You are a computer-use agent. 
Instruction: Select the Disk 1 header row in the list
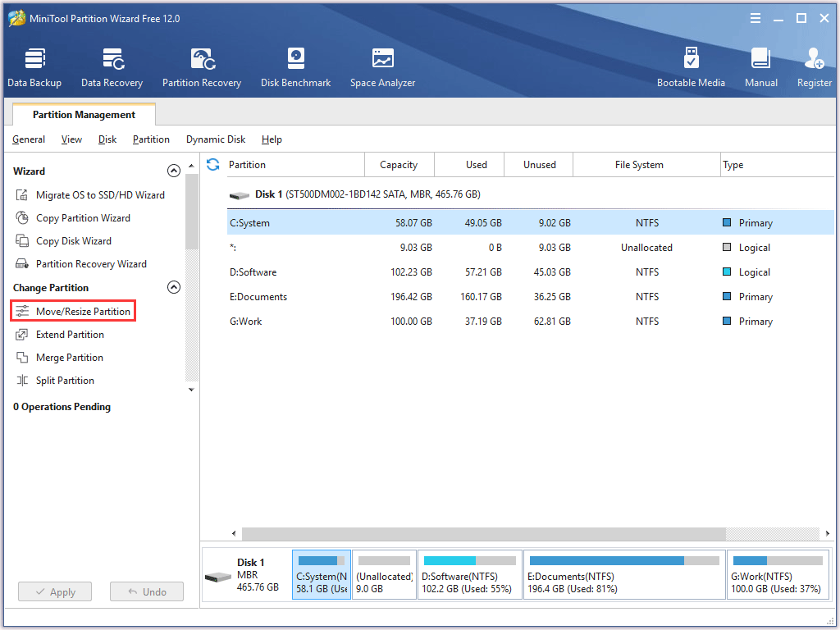[x=531, y=194]
